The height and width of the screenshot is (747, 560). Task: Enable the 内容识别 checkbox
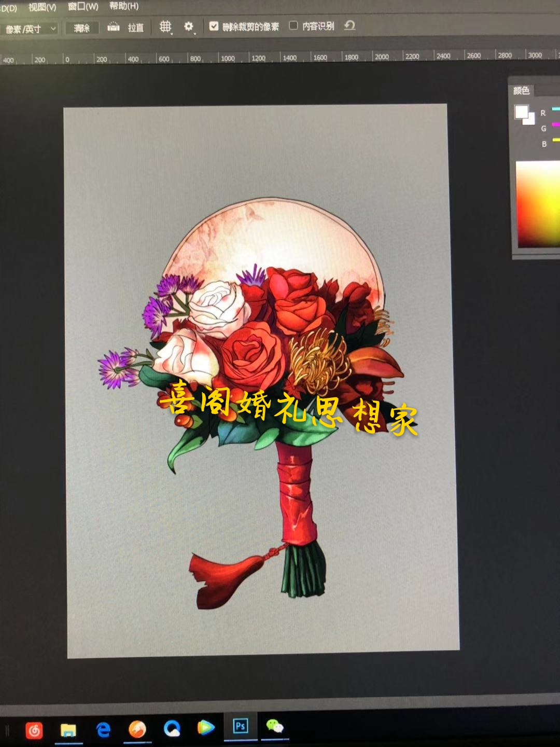pos(293,25)
